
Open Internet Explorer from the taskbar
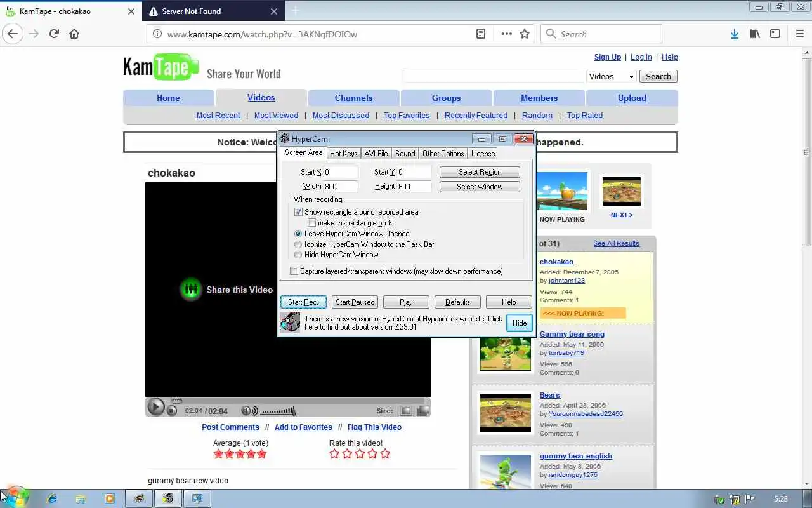pyautogui.click(x=52, y=498)
